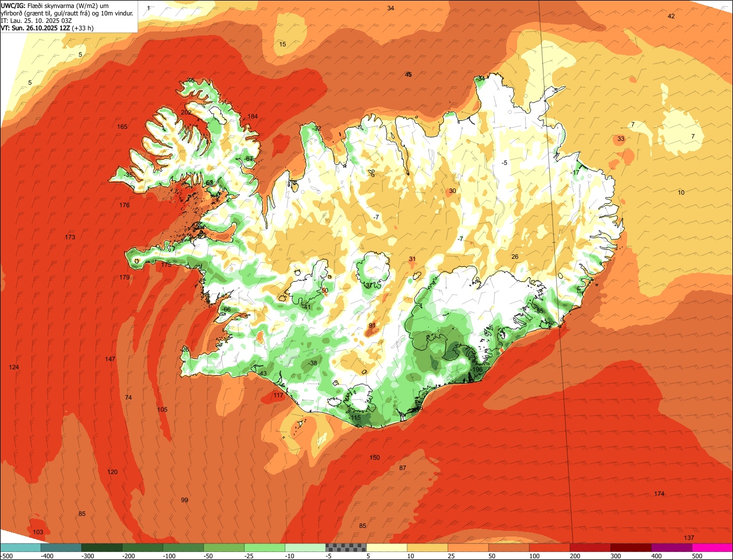Click the map value 184
Screen dimensions: 733x560
[x=253, y=116]
